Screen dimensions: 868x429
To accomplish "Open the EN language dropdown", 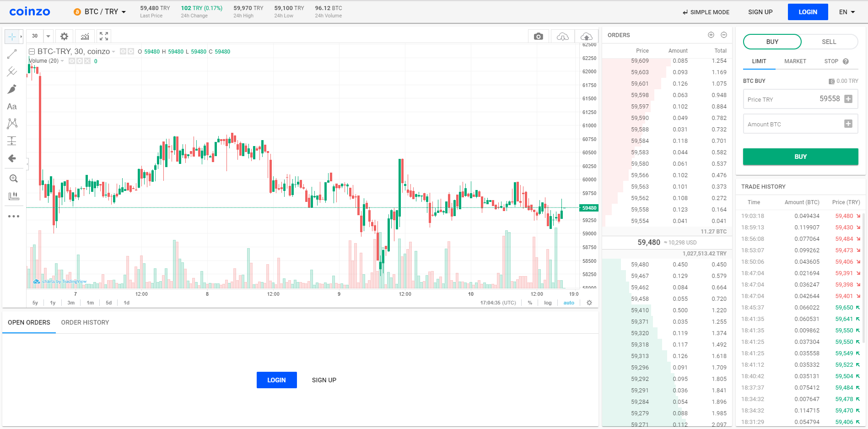I will 847,12.
